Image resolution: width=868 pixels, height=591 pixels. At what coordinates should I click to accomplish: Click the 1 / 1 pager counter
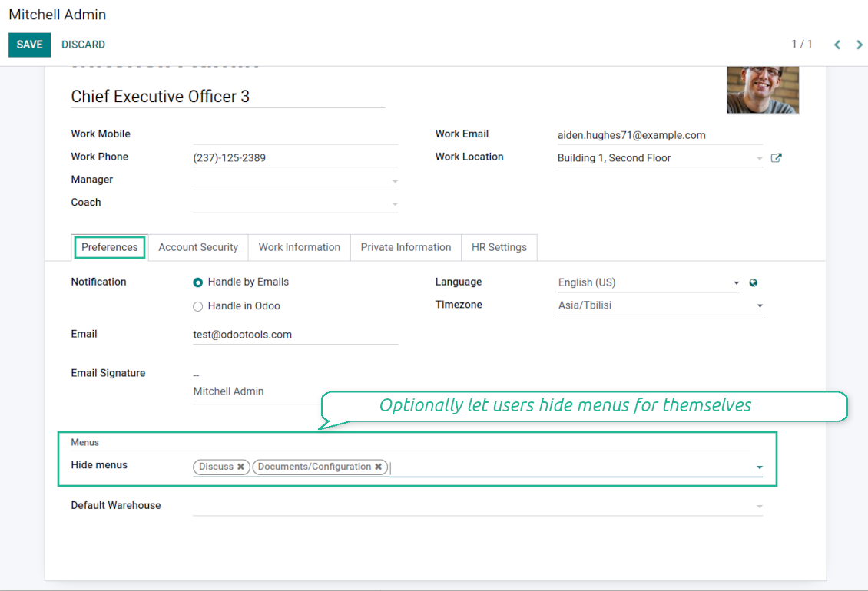click(x=802, y=44)
